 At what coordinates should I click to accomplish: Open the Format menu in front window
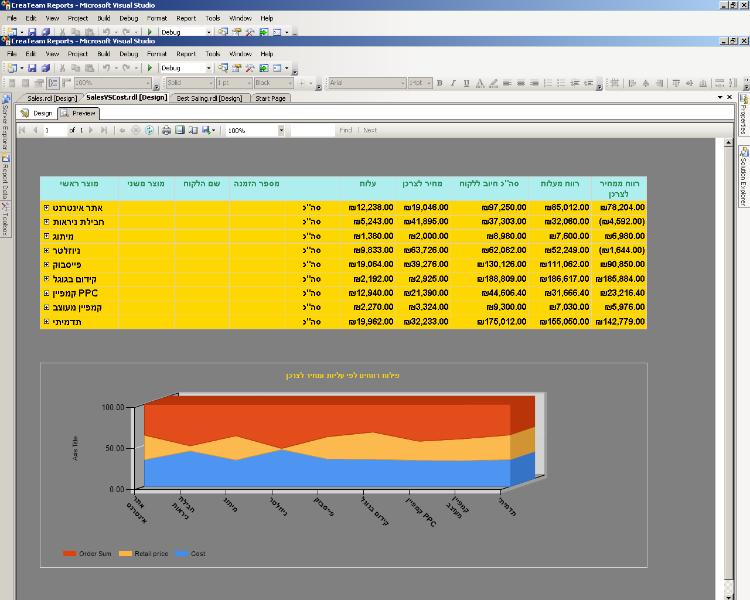156,54
